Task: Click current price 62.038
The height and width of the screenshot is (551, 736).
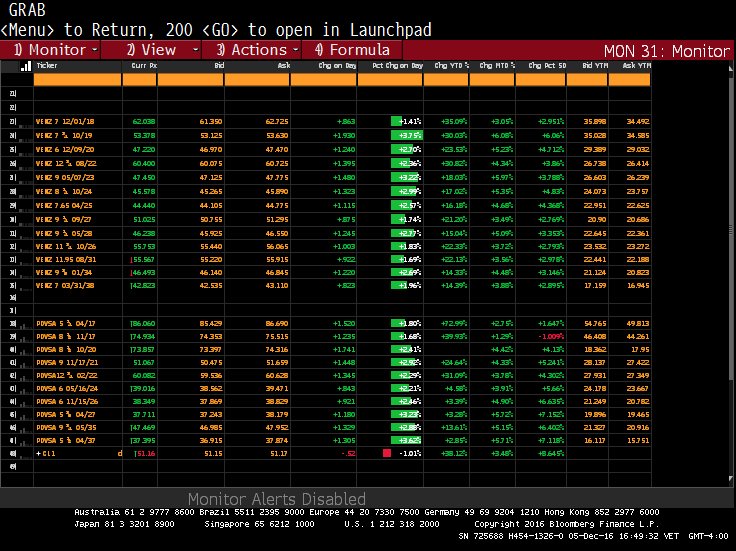Action: coord(144,122)
